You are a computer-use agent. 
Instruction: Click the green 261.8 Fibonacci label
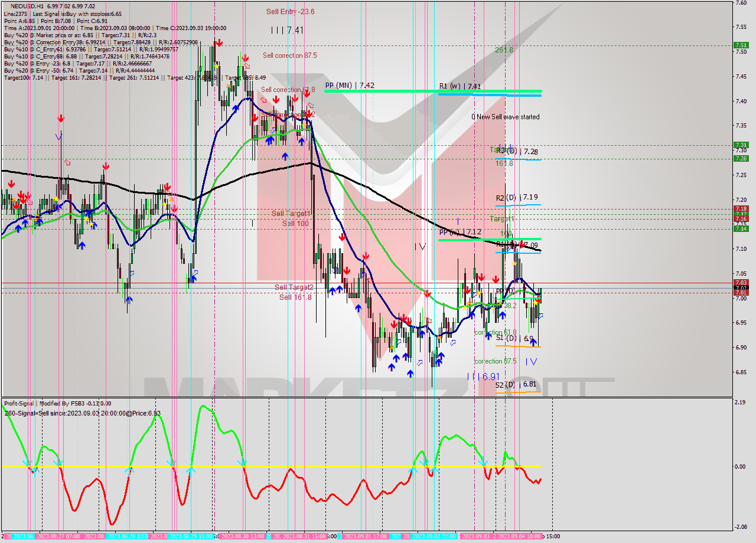coord(504,50)
